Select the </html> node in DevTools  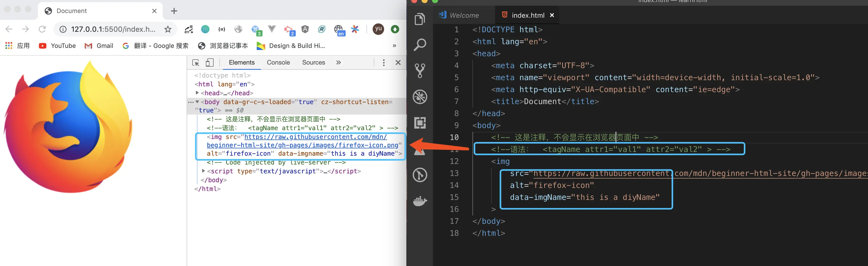[x=207, y=189]
